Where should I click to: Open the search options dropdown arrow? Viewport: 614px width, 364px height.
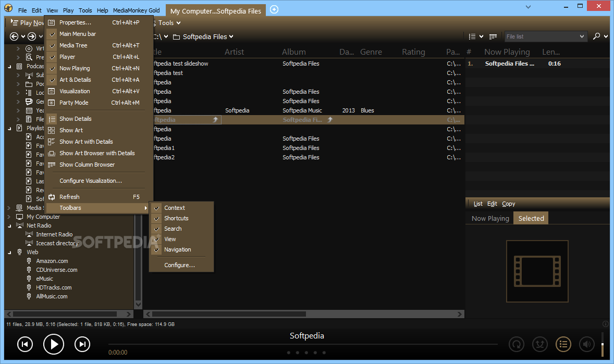click(606, 36)
